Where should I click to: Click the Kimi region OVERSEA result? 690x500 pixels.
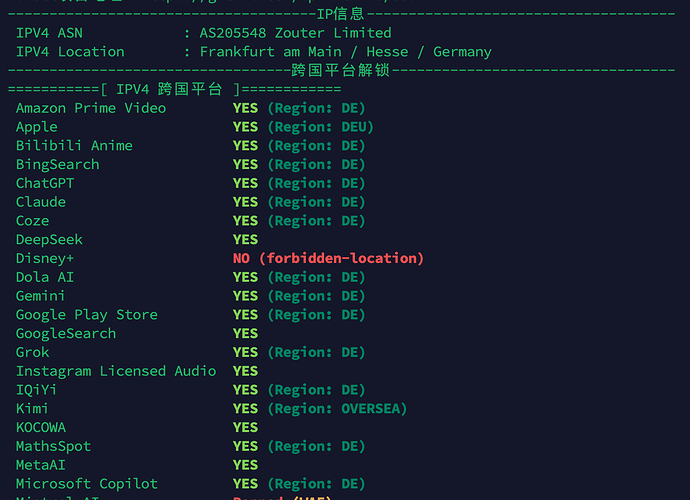coord(320,409)
